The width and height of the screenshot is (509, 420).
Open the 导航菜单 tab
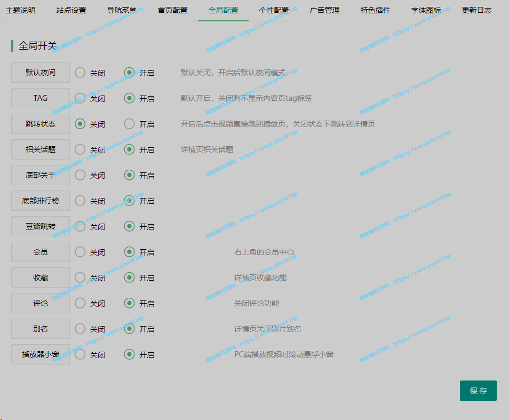(122, 10)
